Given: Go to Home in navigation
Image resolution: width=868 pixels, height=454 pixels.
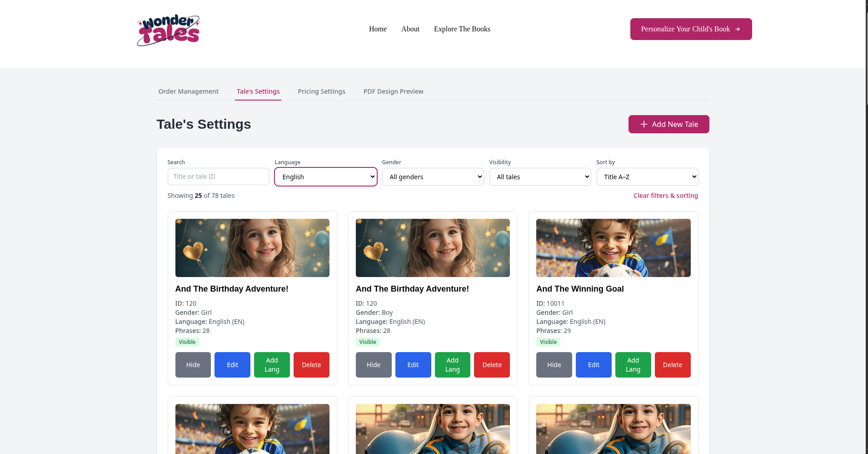Looking at the screenshot, I should click(x=378, y=29).
